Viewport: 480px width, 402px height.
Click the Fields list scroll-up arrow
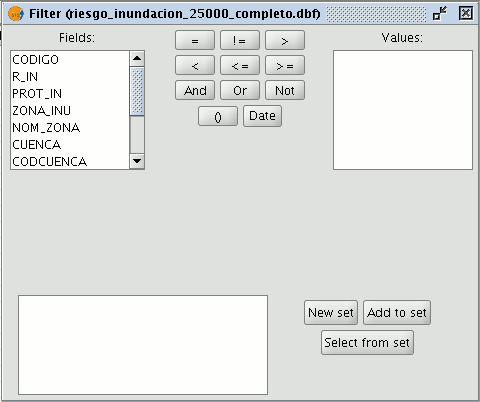click(x=137, y=59)
